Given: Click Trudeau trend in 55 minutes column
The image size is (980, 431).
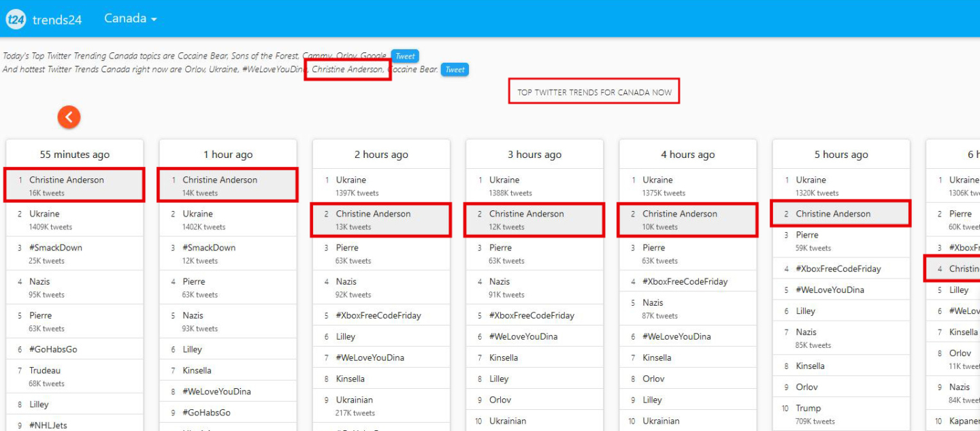Looking at the screenshot, I should click(45, 371).
